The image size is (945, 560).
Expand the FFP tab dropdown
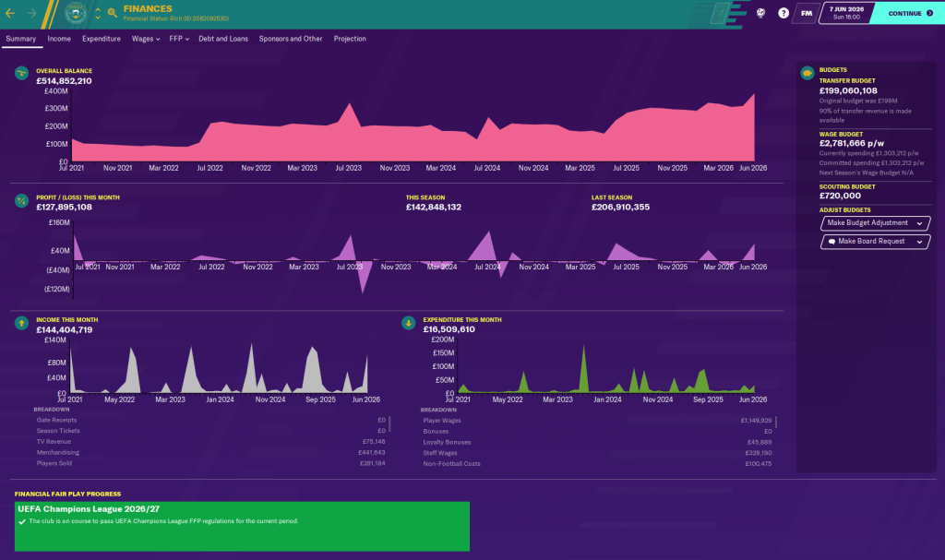tap(179, 39)
